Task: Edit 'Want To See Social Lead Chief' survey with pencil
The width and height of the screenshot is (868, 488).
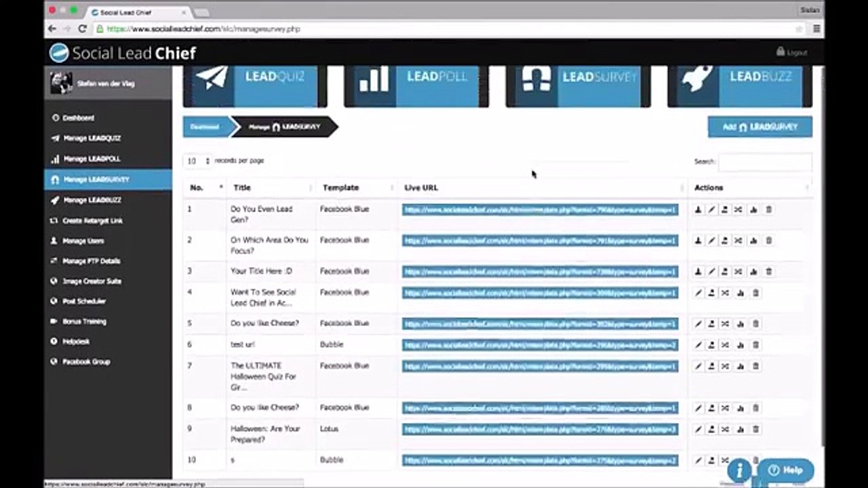Action: [x=698, y=293]
